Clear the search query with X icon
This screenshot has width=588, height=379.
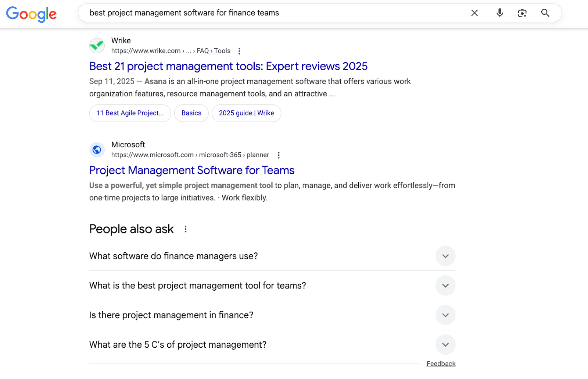click(x=474, y=13)
